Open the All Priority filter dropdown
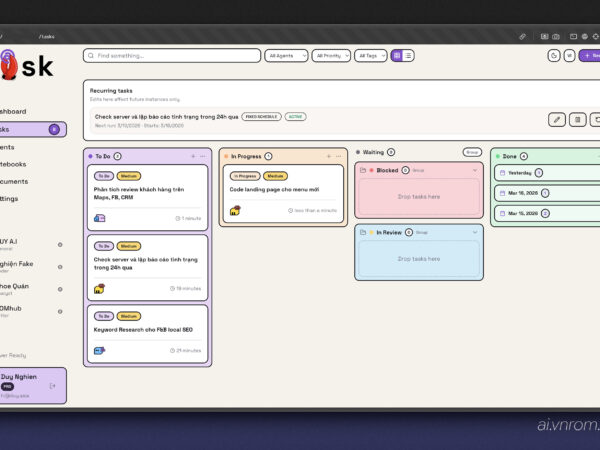The width and height of the screenshot is (600, 450). pos(331,56)
